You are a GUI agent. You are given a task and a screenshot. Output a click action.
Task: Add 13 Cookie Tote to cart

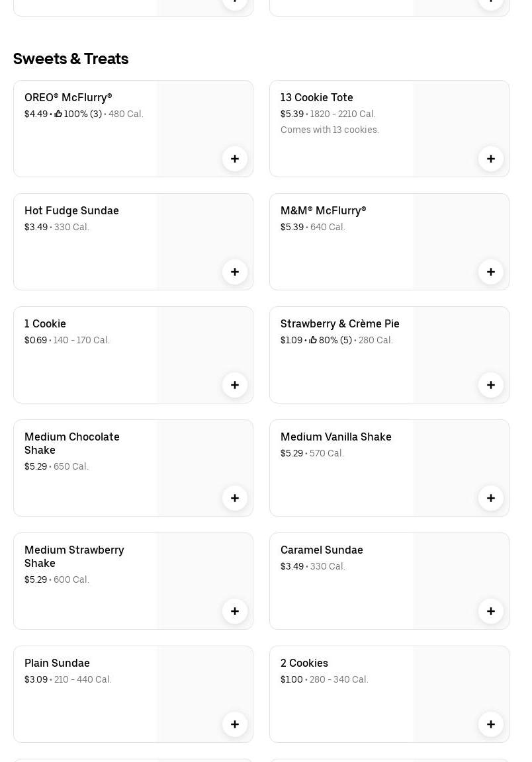[x=491, y=159]
